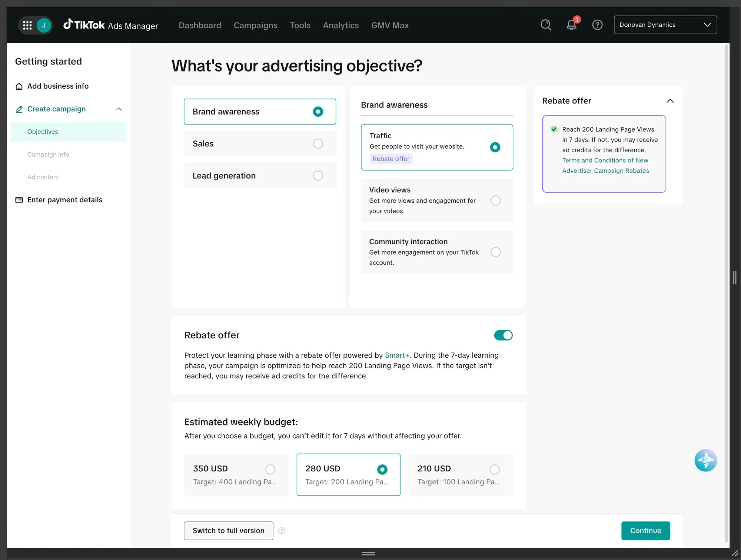Select the Traffic radio option
The height and width of the screenshot is (560, 741).
tap(495, 147)
